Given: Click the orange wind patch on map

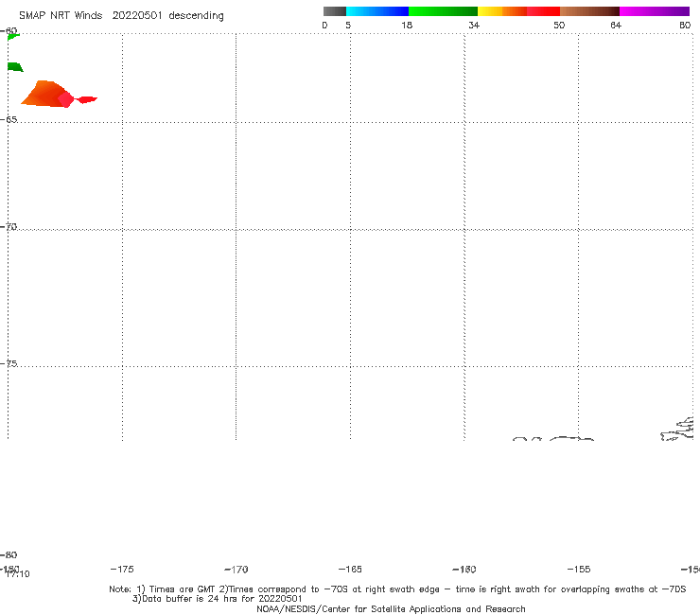Looking at the screenshot, I should tap(44, 95).
